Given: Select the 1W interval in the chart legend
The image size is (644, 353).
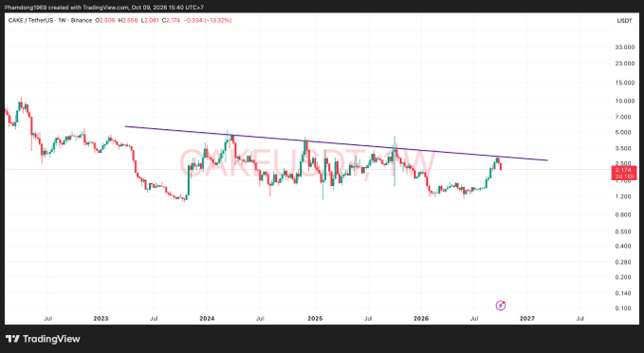Looking at the screenshot, I should coord(62,20).
